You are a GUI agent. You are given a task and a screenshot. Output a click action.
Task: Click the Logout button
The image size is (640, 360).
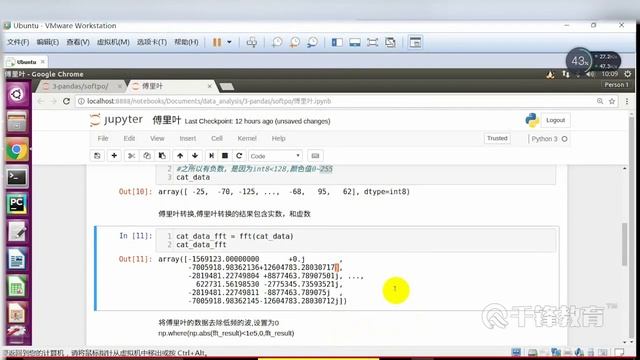(556, 120)
